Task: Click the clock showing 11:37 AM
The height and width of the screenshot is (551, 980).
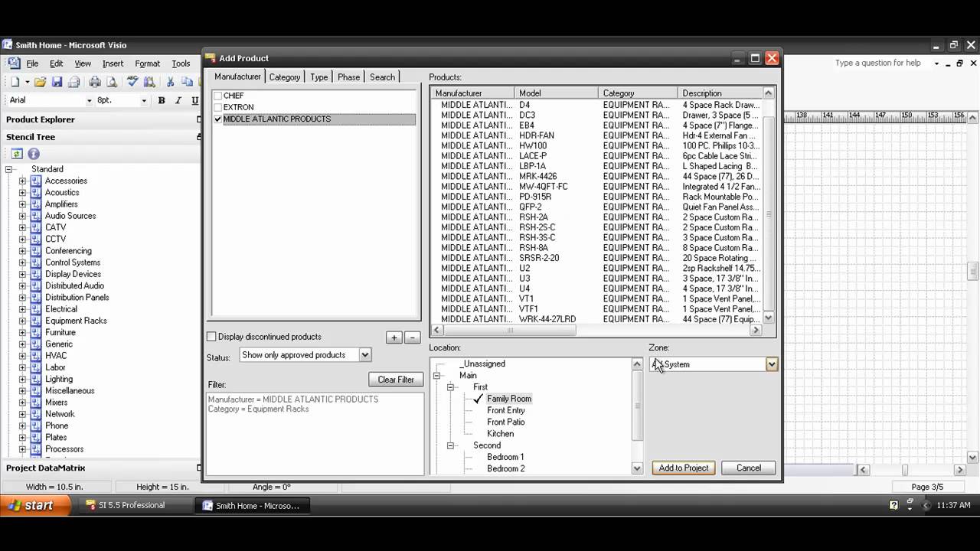Action: [x=953, y=505]
